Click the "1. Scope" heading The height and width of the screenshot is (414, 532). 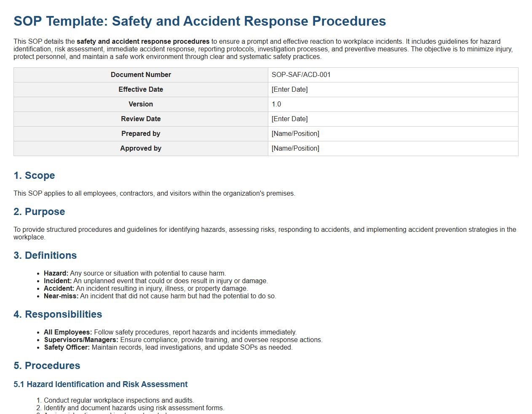point(34,175)
